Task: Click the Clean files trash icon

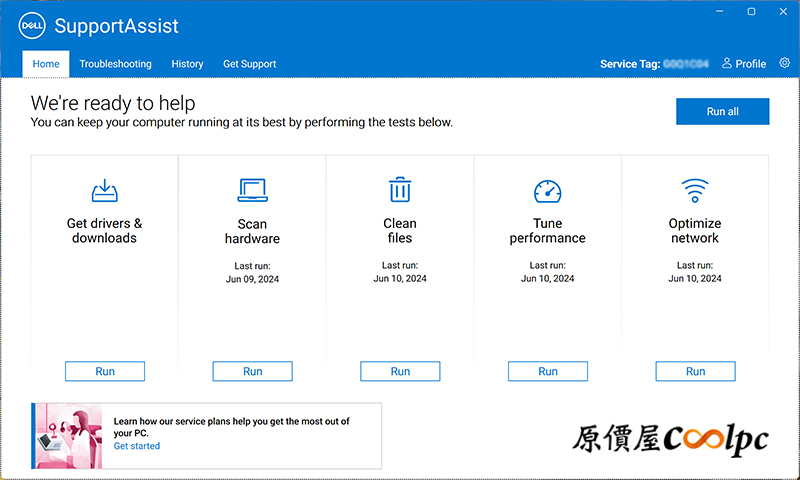Action: (400, 189)
